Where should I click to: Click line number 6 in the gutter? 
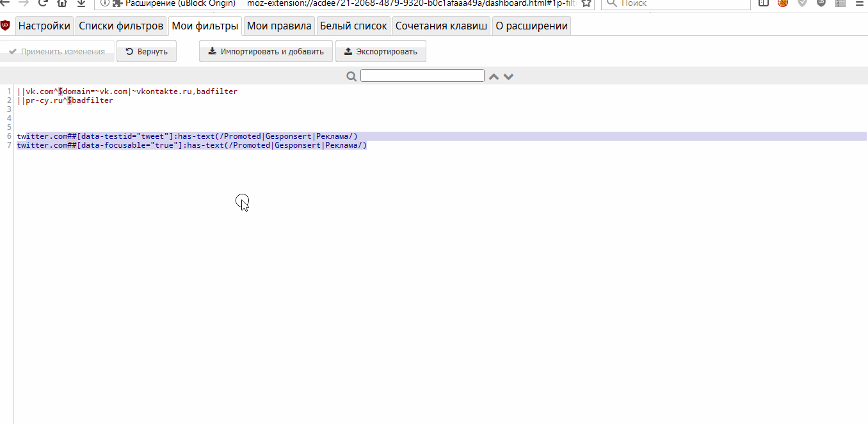pyautogui.click(x=9, y=136)
